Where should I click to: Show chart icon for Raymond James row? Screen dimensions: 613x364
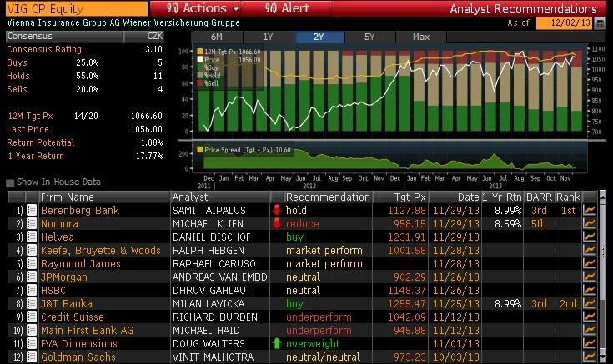coord(590,263)
